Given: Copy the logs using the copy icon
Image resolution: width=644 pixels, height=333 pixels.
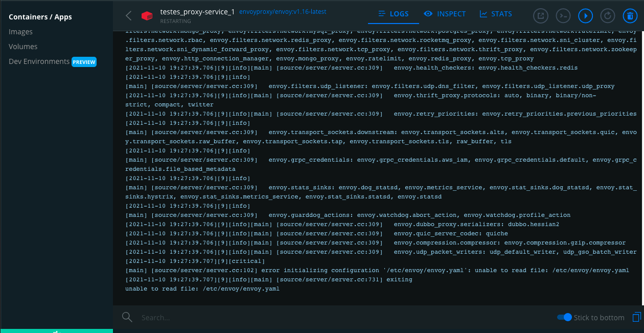Looking at the screenshot, I should coord(636,317).
